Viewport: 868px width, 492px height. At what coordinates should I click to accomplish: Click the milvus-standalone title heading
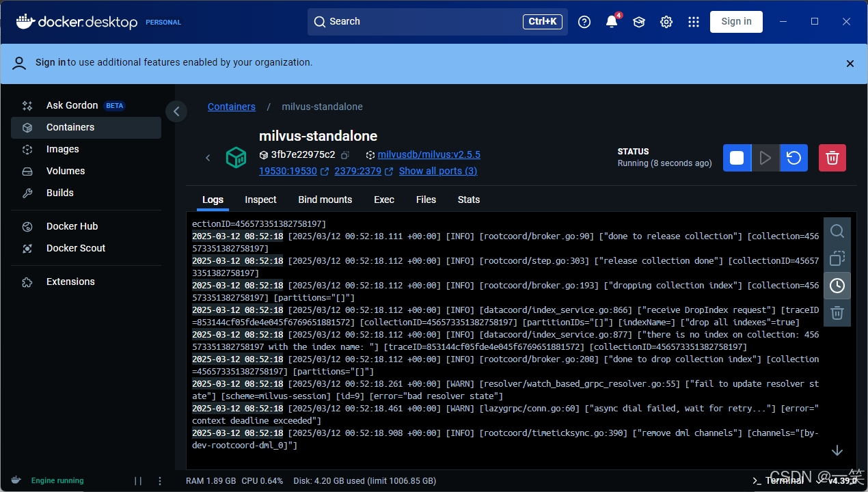coord(318,136)
